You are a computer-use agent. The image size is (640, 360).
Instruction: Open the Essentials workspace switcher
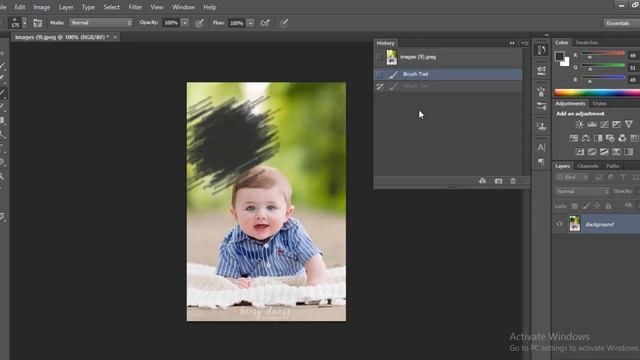pyautogui.click(x=621, y=23)
